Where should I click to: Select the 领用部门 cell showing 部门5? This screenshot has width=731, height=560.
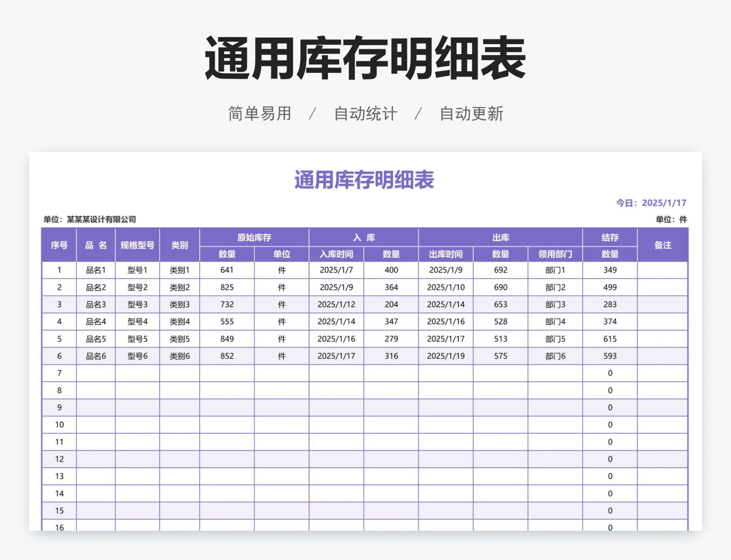pos(555,338)
